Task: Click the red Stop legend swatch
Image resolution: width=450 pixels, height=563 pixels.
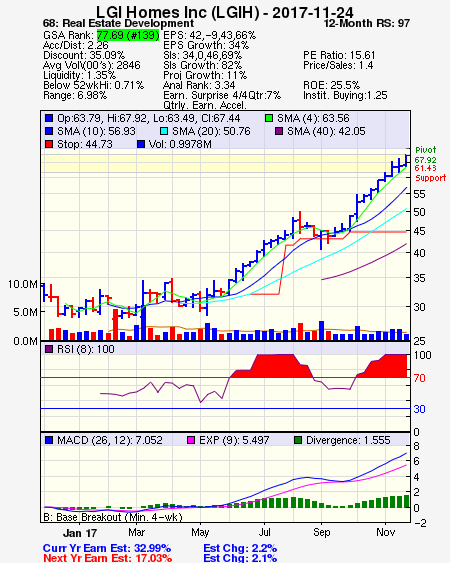Action: 49,144
